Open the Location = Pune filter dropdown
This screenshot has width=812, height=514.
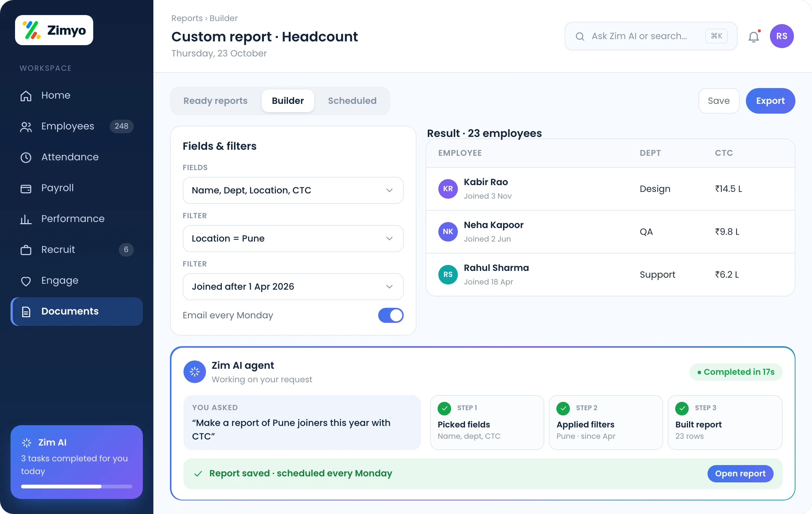(x=293, y=239)
